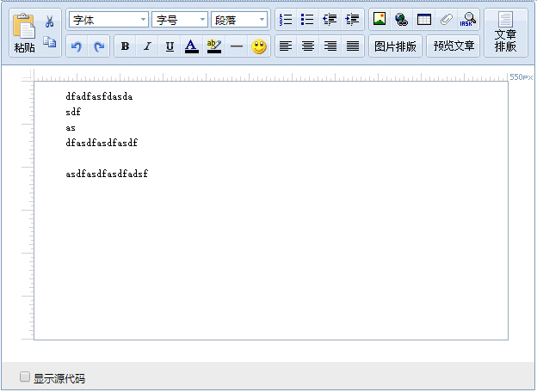The image size is (537, 392).
Task: Open the 字体 font dropdown
Action: 108,20
